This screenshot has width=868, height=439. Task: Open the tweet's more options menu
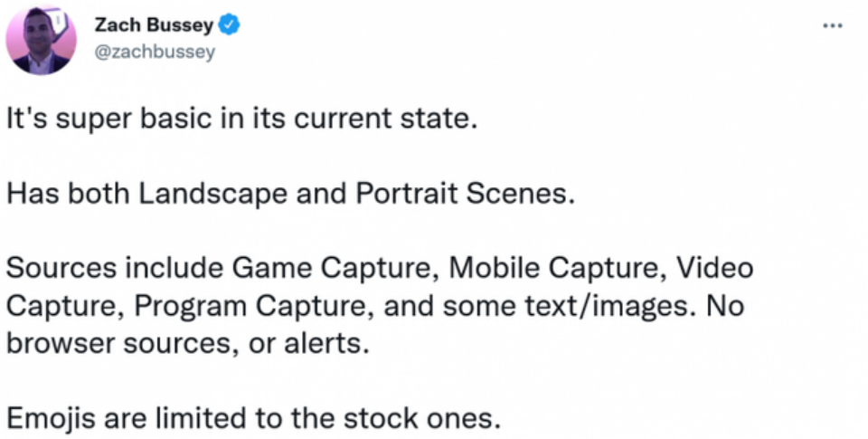coord(832,25)
